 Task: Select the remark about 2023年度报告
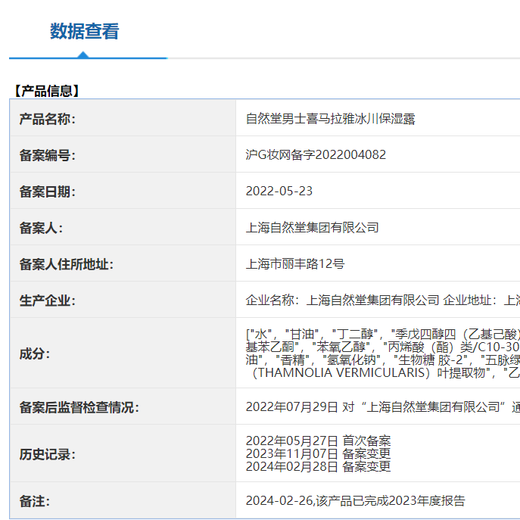355,501
